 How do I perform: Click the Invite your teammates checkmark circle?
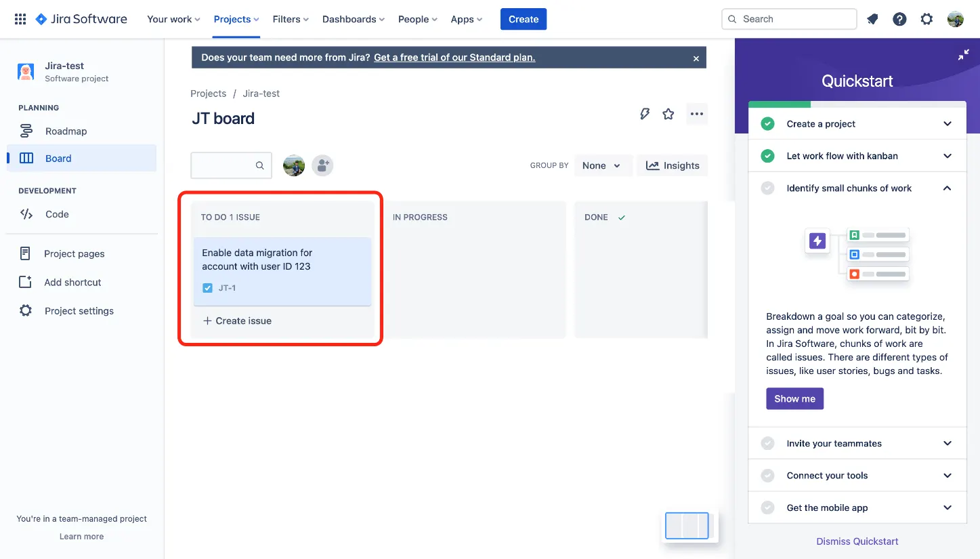coord(767,443)
